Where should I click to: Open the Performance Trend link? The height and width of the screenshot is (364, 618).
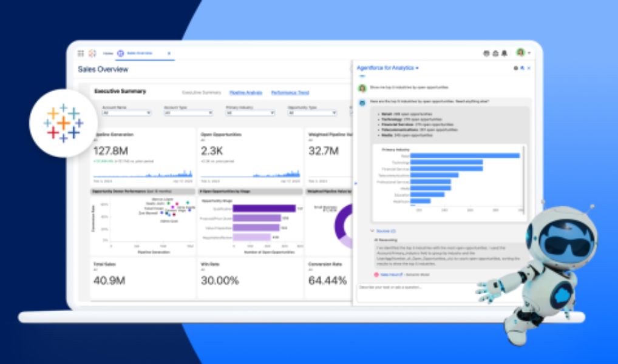point(290,93)
